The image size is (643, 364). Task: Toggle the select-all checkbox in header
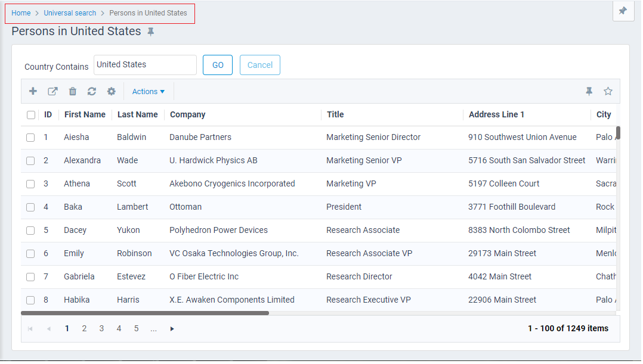coord(31,115)
